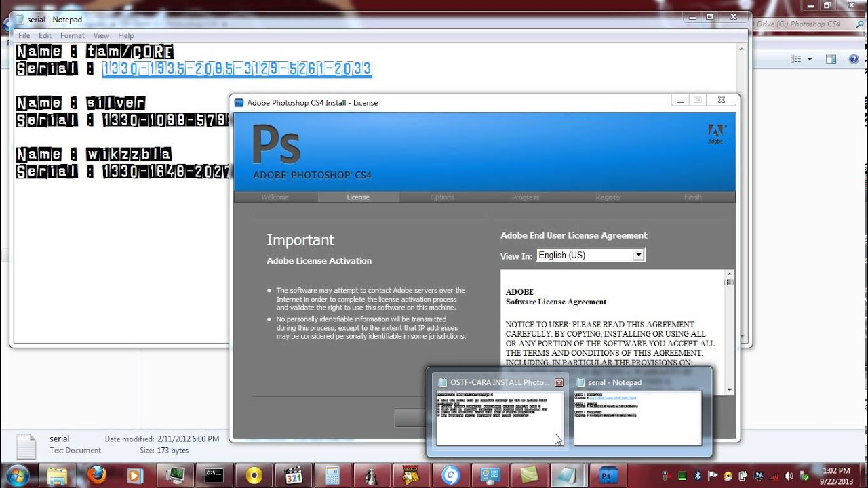Click the license agreement scrollbar up arrow

pos(730,274)
